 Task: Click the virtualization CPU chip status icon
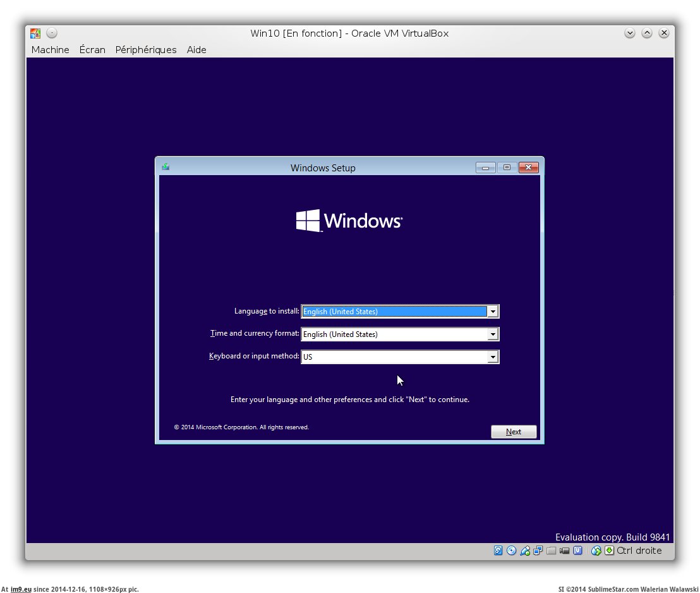pyautogui.click(x=577, y=551)
